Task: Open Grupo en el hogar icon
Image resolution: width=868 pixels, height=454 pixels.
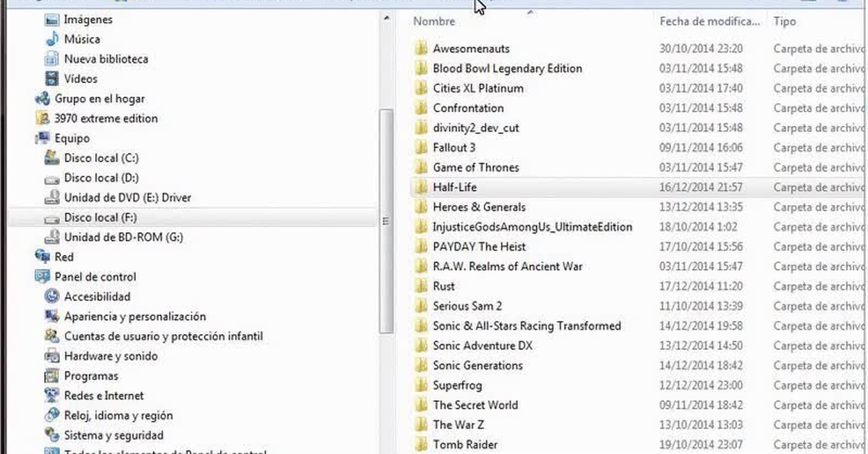Action: (43, 98)
